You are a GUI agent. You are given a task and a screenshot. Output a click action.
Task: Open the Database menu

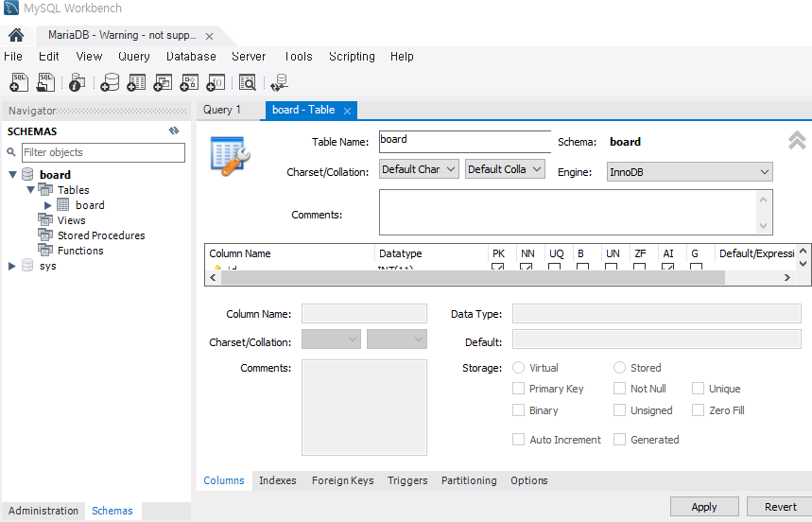[191, 57]
